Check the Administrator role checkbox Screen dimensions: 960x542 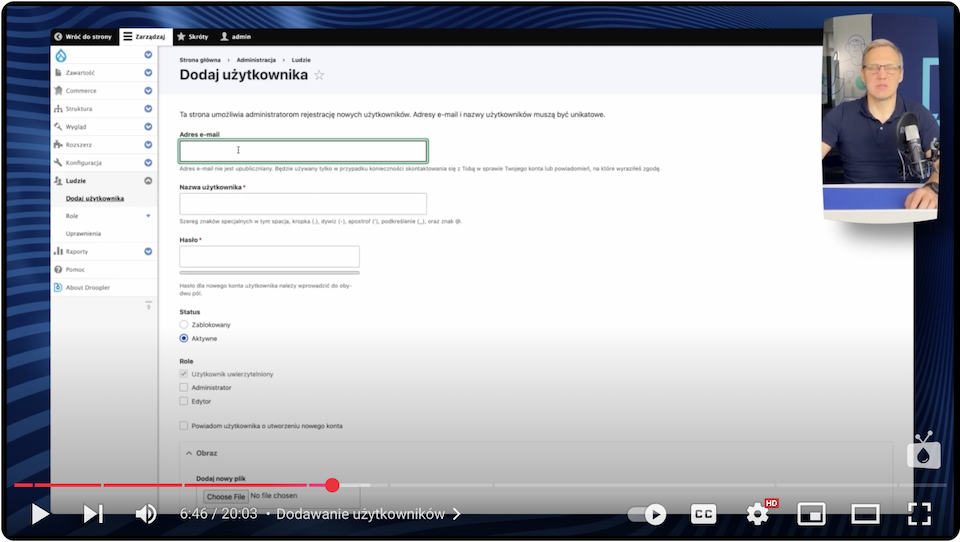[184, 387]
